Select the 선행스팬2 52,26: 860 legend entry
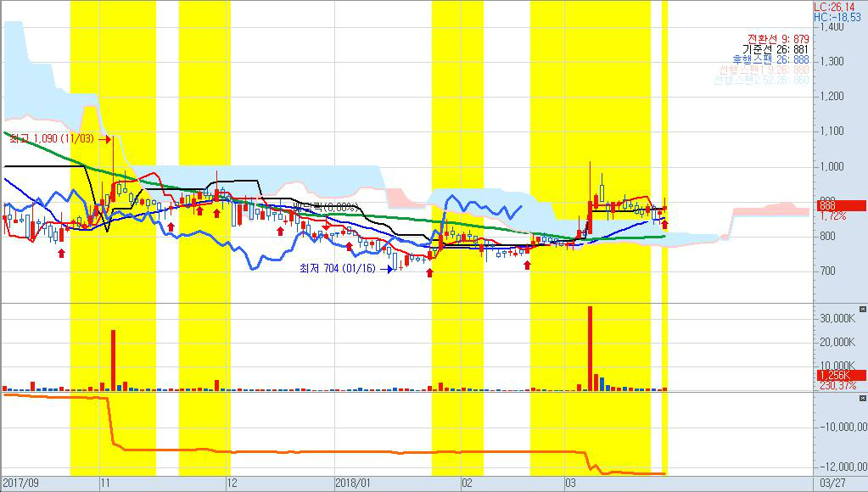This screenshot has height=492, width=868. point(761,80)
